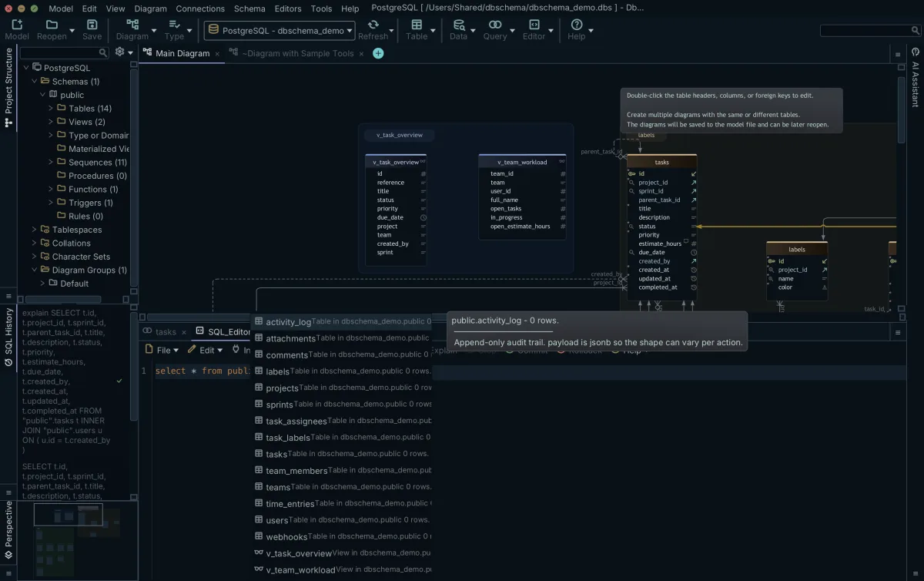924x581 pixels.
Task: Close the tasks tab
Action: point(183,333)
